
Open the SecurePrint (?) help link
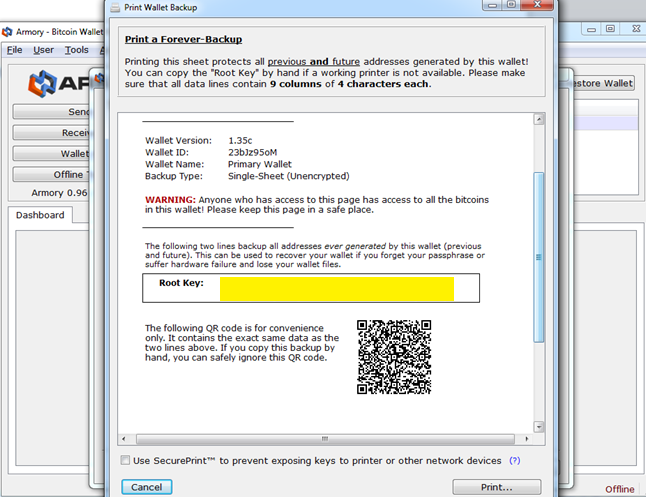[515, 460]
